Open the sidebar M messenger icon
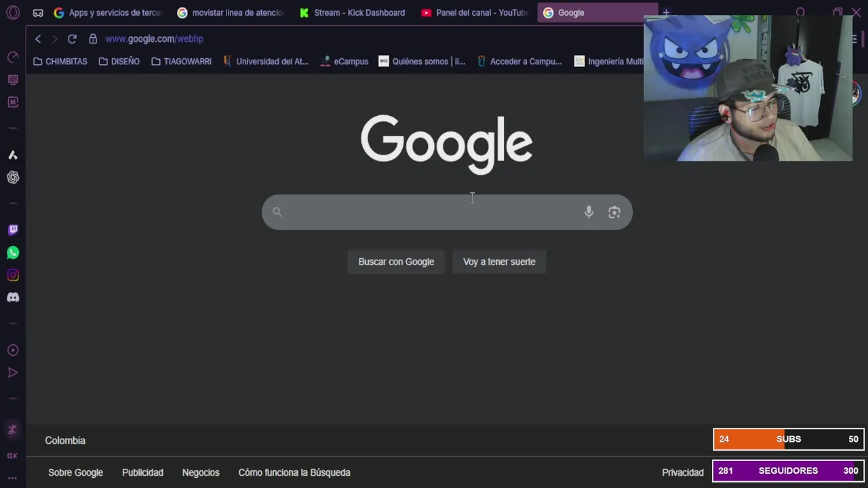 tap(13, 102)
